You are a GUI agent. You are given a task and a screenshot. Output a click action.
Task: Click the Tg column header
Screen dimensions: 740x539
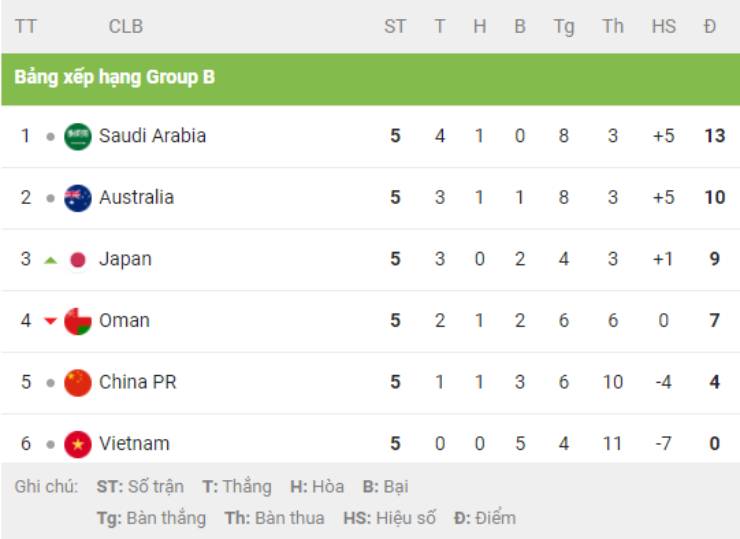click(564, 27)
